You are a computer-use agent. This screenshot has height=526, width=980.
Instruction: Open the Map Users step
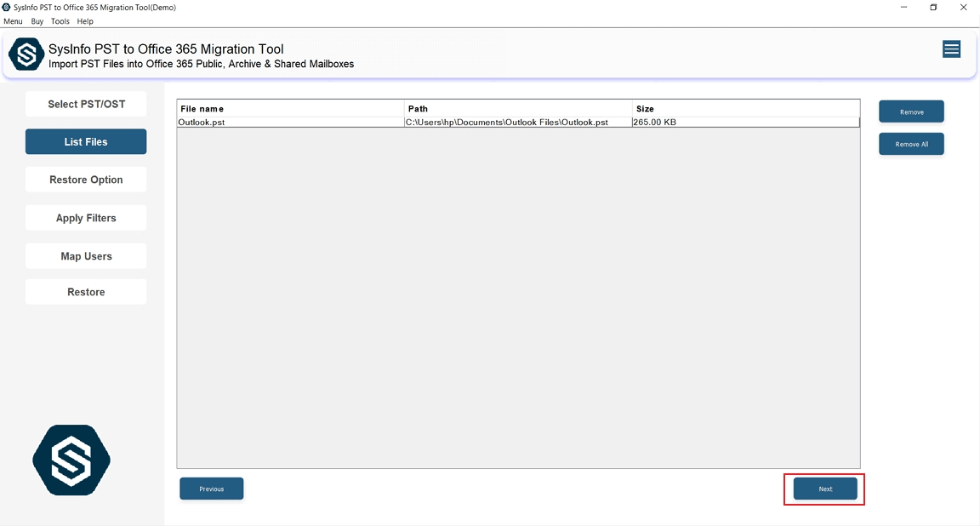[86, 256]
